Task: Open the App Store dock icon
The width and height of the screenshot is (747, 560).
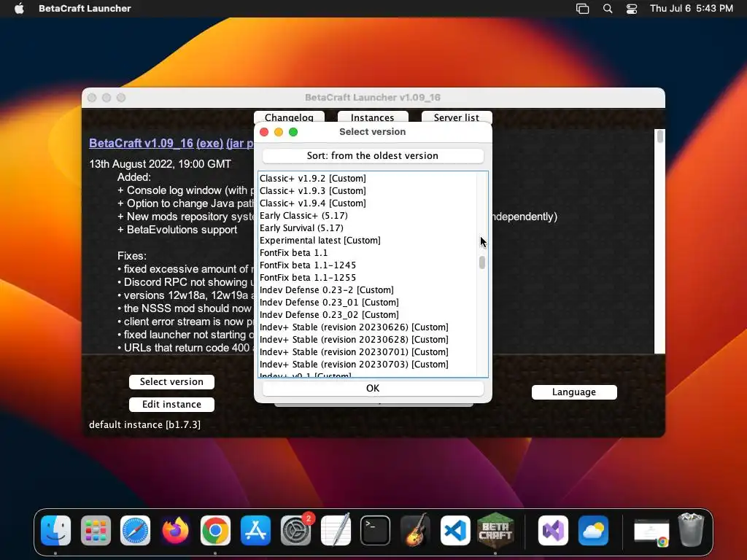Action: click(x=255, y=530)
